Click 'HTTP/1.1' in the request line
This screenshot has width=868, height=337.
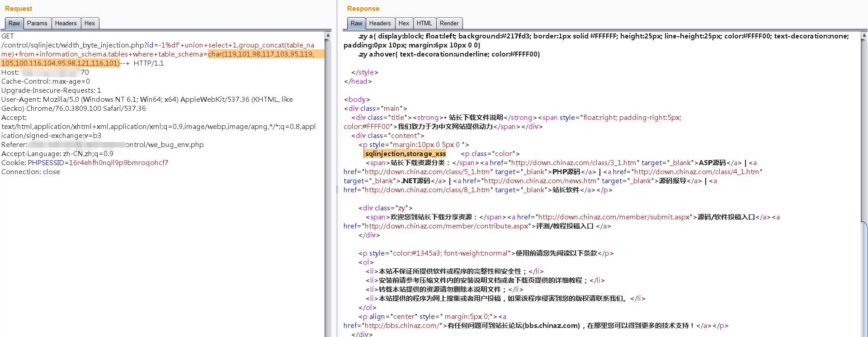pyautogui.click(x=149, y=63)
